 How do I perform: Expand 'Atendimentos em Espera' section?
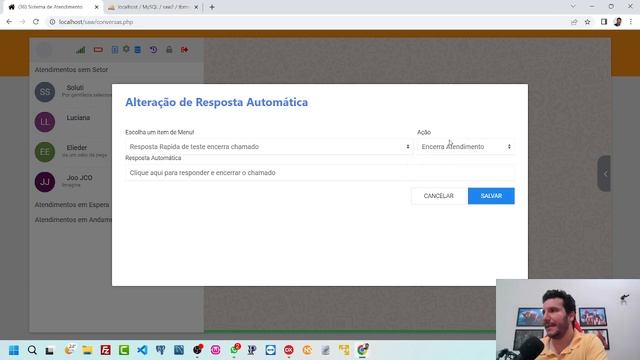coord(72,205)
